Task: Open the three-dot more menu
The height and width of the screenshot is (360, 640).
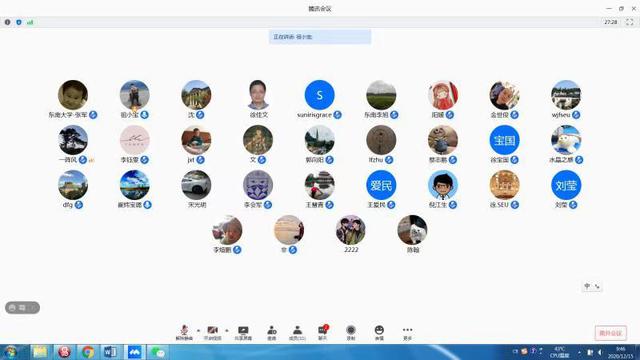Action: click(x=407, y=333)
